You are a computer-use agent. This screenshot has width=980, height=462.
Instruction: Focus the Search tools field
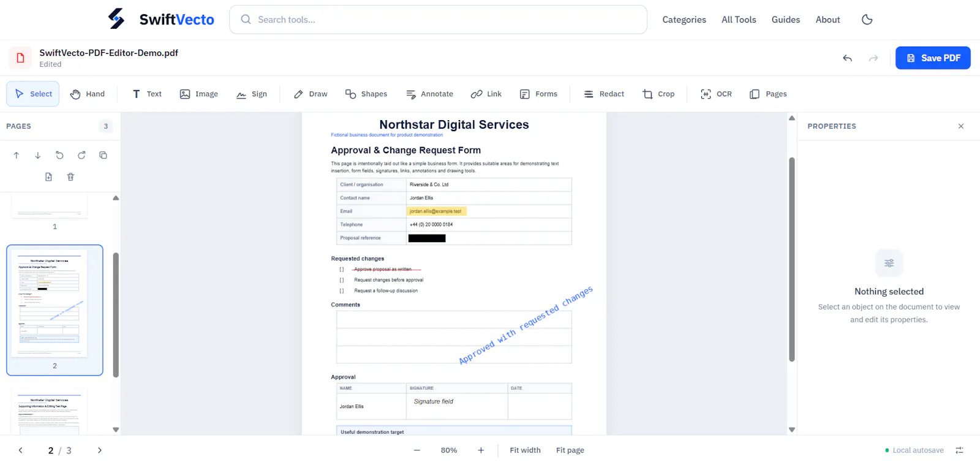coord(438,20)
